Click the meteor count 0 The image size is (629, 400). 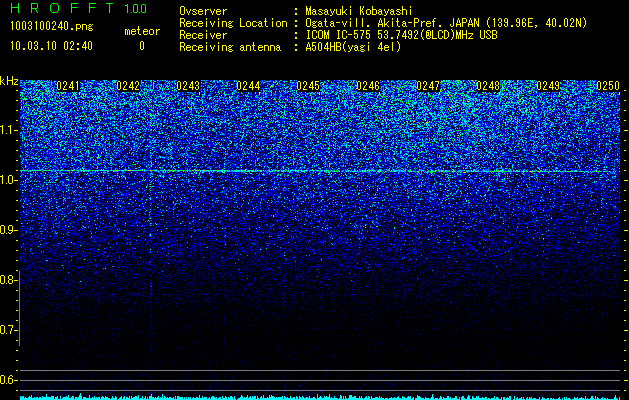pyautogui.click(x=142, y=46)
